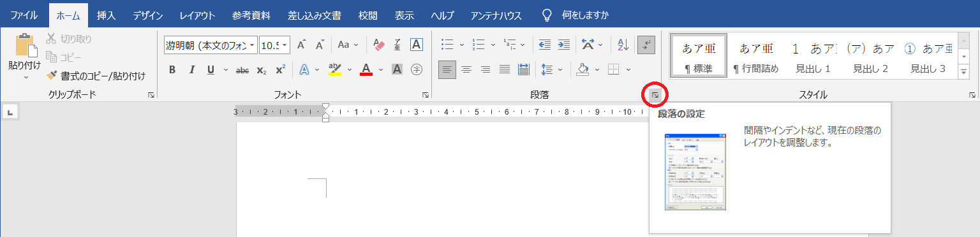Clear all formatting with the eraser icon
980x237 pixels.
[x=379, y=45]
